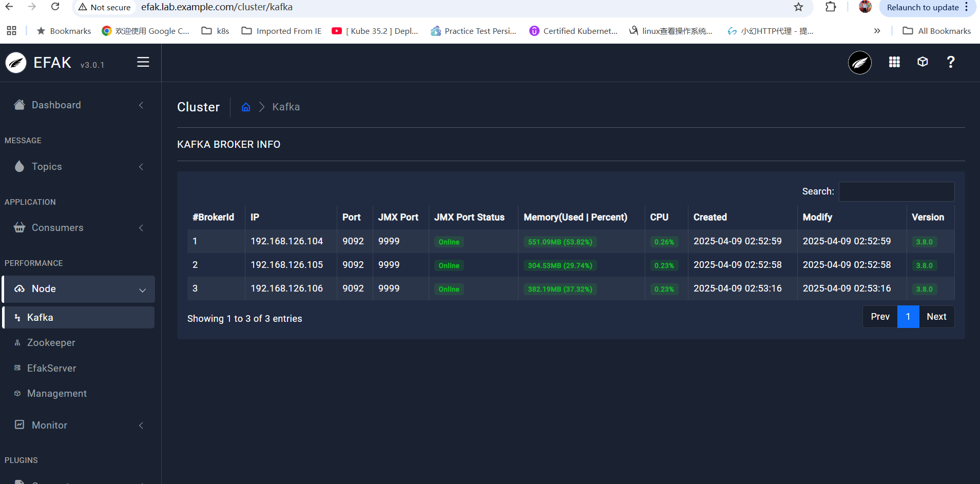Select Management in the sidebar

pos(56,393)
